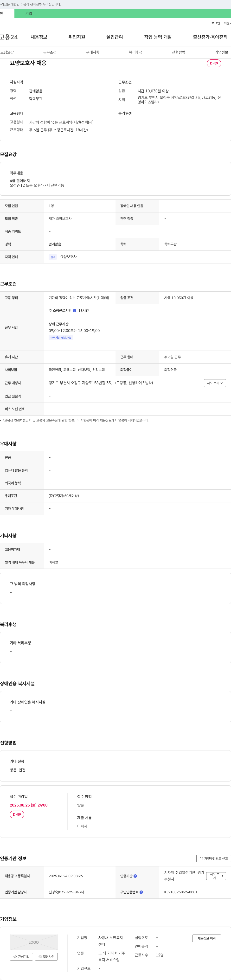Jump to the 기업정보 section tab
231x980 pixels.
(221, 52)
